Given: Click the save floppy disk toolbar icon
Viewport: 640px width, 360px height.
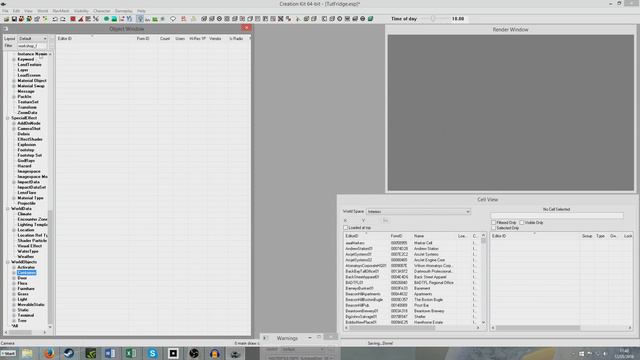Looking at the screenshot, I should 14,19.
